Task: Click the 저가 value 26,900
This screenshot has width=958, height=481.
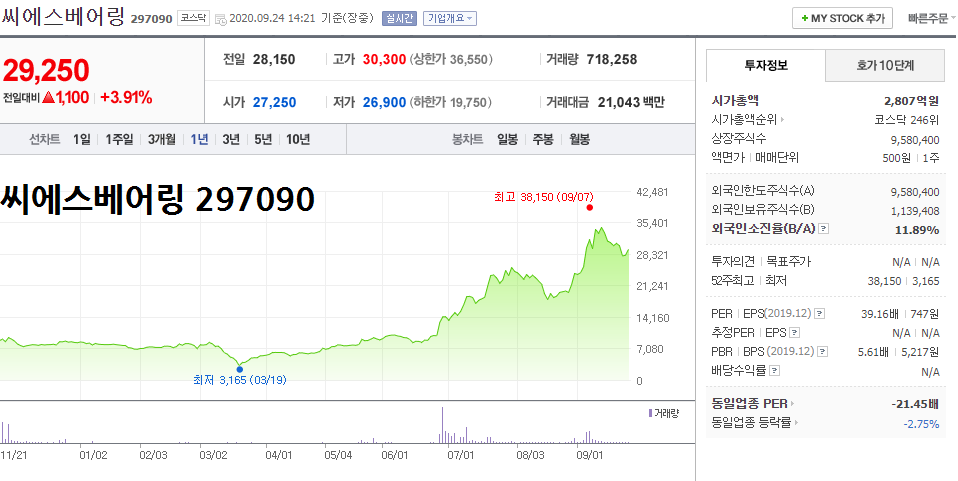Action: pos(384,103)
